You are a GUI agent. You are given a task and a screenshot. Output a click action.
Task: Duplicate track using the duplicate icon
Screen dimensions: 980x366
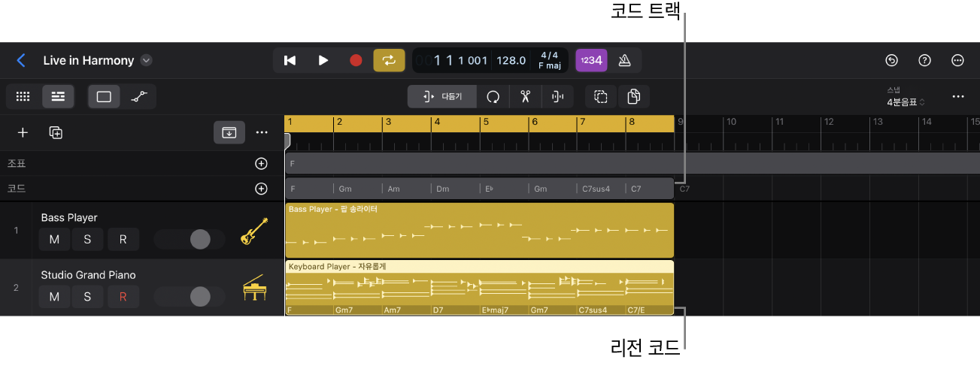[x=56, y=132]
